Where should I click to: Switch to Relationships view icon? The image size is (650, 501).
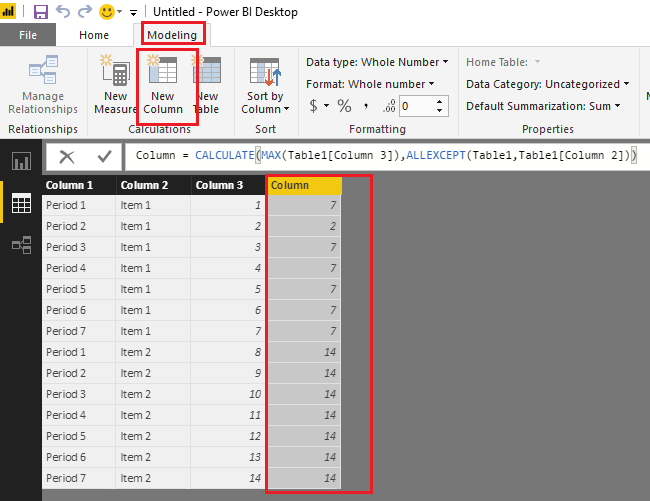(21, 245)
